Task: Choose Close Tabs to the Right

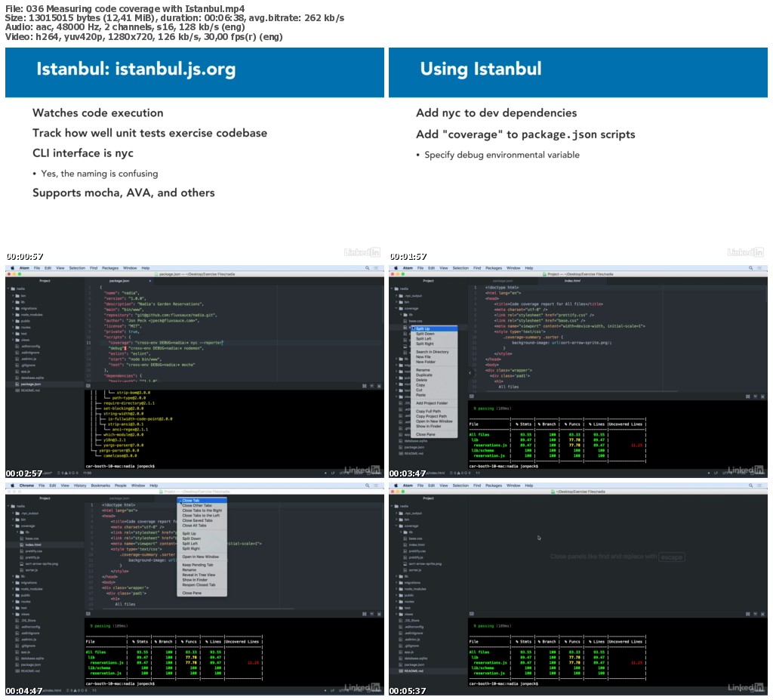Action: [202, 510]
